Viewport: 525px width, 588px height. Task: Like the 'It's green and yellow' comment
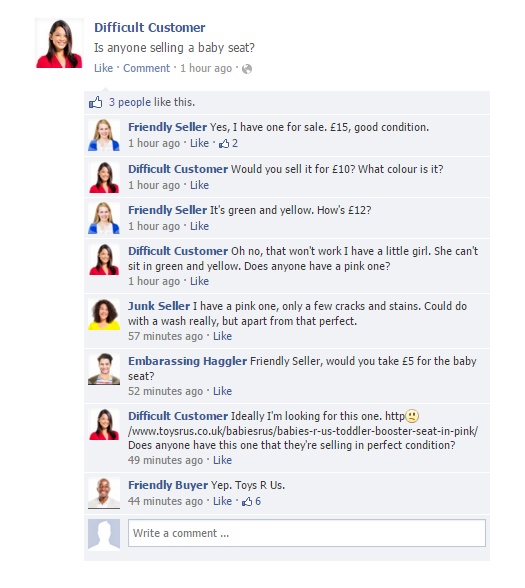coord(200,226)
